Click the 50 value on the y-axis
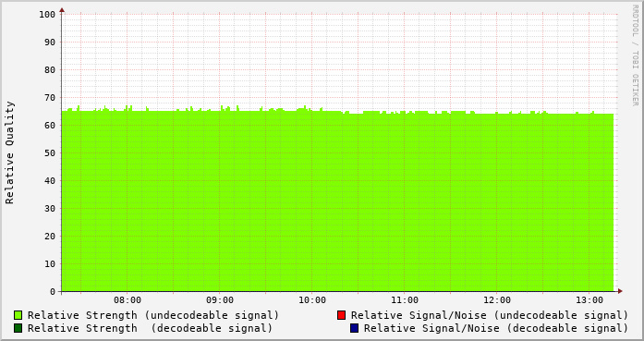Viewport: 644px width, 341px height. pos(50,153)
